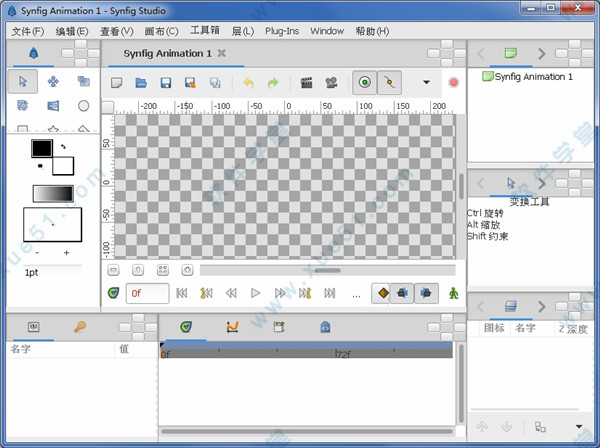The image size is (600, 448).
Task: Swap outline and fill colors
Action: (x=63, y=146)
